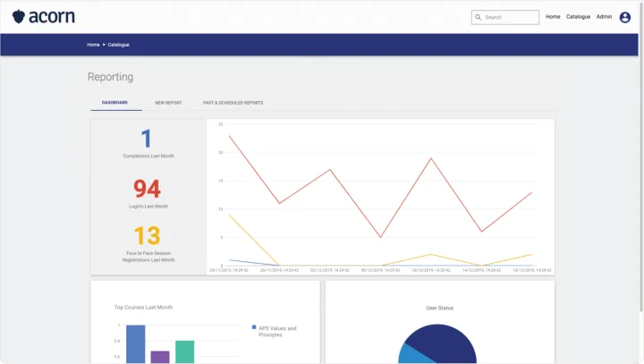
Task: Click the blue bar in Top Courses chart
Action: 136,344
